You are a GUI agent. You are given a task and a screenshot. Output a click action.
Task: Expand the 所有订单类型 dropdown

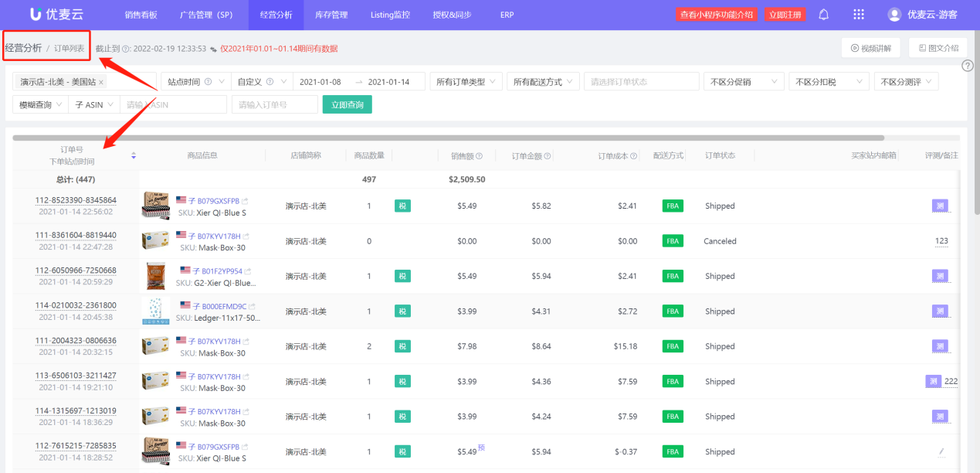466,80
